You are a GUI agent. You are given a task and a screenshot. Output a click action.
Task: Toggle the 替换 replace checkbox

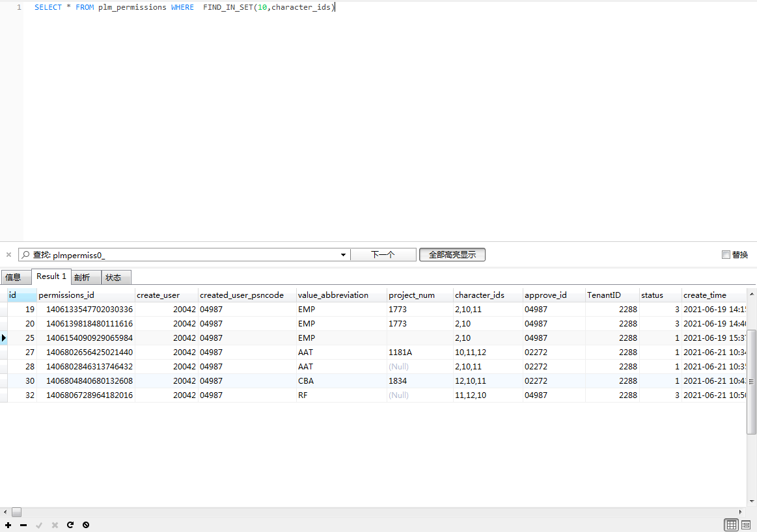(726, 255)
